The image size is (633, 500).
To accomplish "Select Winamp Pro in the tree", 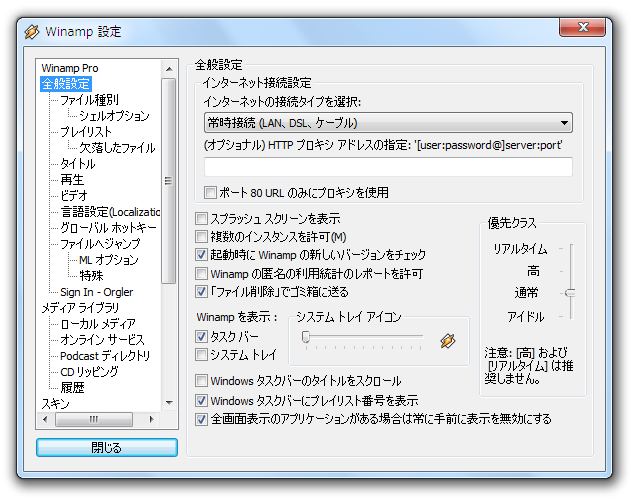I will pos(69,68).
